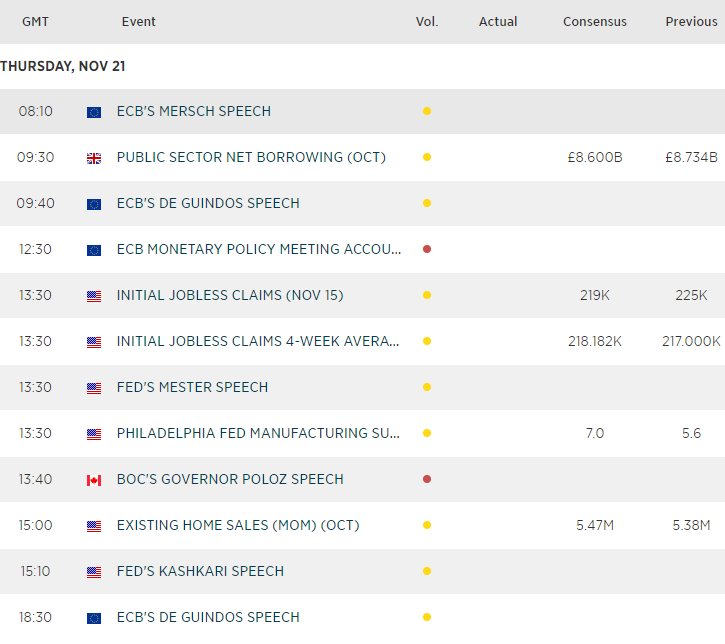Click the US flag beside Initial Jobless Claims (Nov 15)
This screenshot has width=725, height=644.
click(94, 296)
